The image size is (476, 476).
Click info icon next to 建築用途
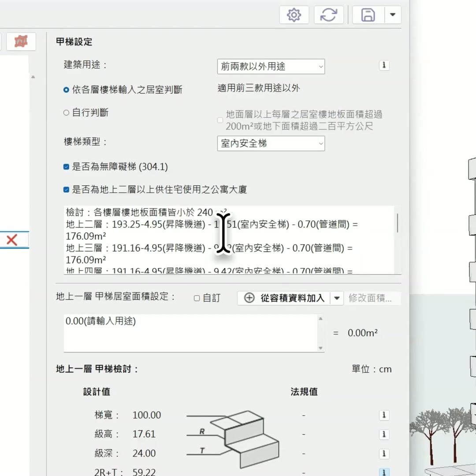point(384,65)
